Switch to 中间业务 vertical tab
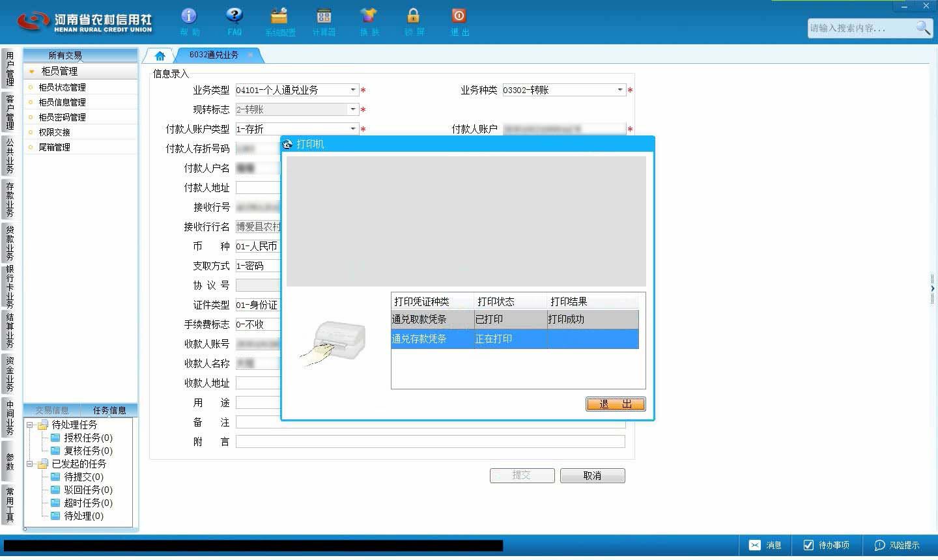 (10, 417)
